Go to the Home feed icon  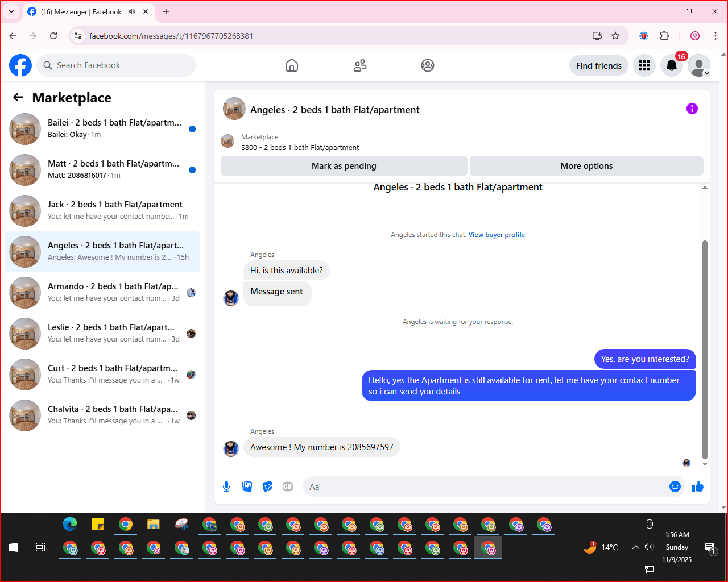tap(292, 65)
